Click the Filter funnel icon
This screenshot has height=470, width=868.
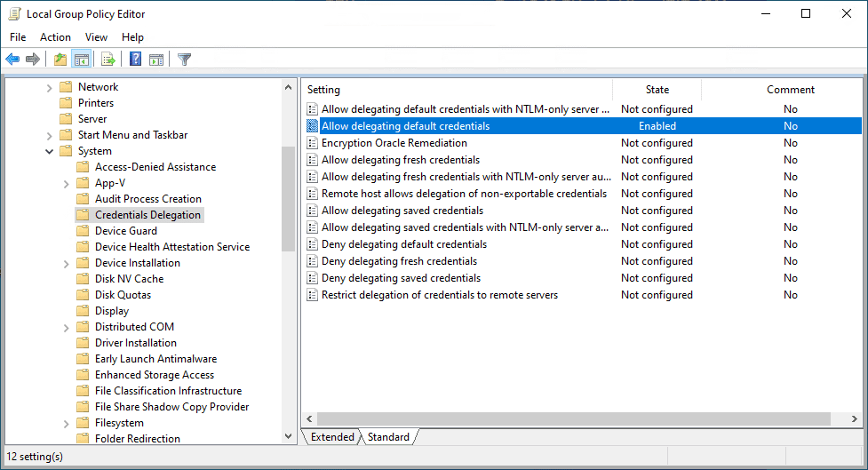(x=184, y=60)
